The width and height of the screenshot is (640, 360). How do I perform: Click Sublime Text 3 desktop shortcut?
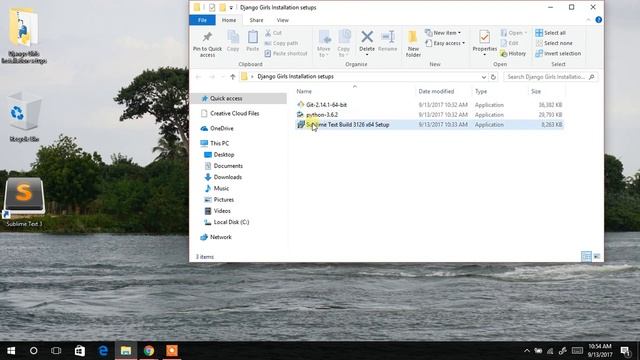[24, 202]
